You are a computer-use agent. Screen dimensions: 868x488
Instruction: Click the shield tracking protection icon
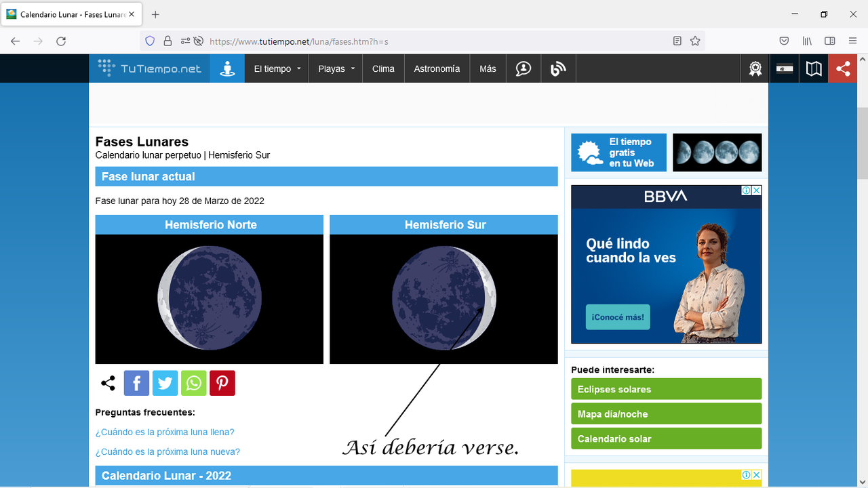pyautogui.click(x=151, y=41)
